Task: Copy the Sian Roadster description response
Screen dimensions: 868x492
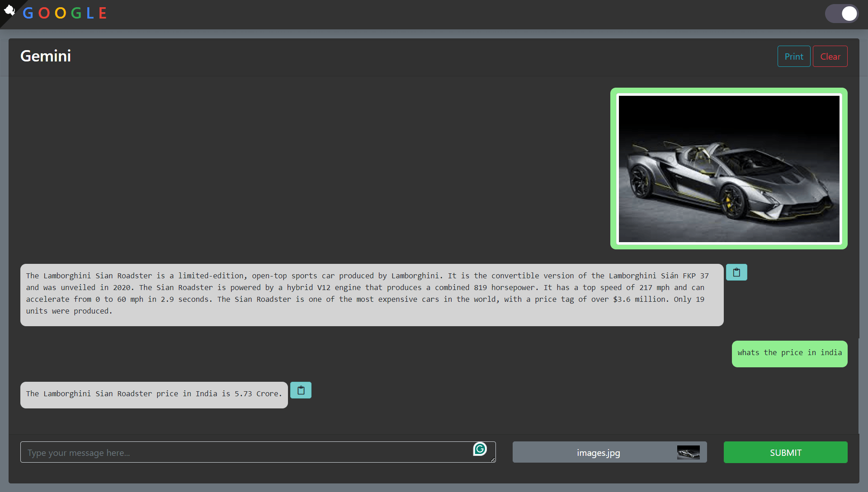Action: (x=736, y=272)
